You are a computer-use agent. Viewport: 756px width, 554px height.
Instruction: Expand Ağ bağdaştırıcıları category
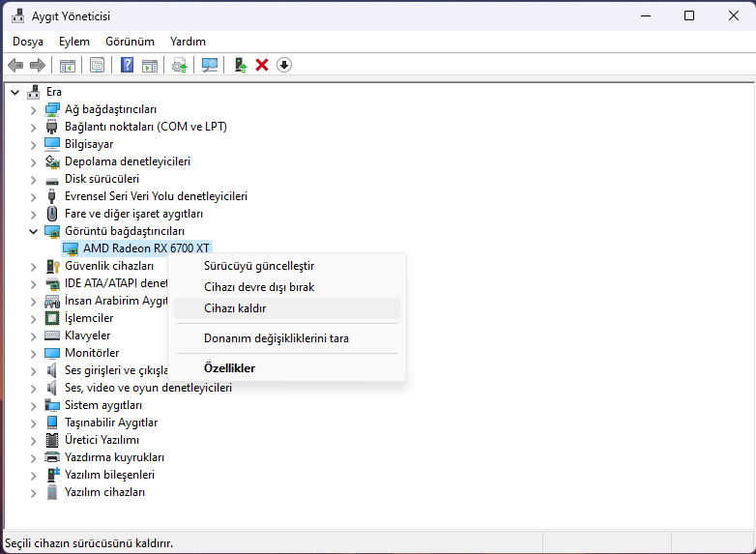click(x=33, y=110)
